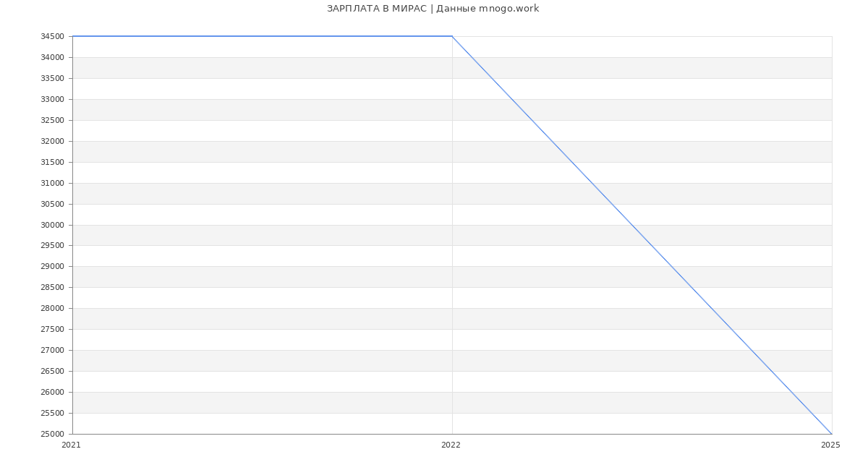Screen dimensions: 868x470
Task: Click the 34500 y-axis label
Action: 52,36
